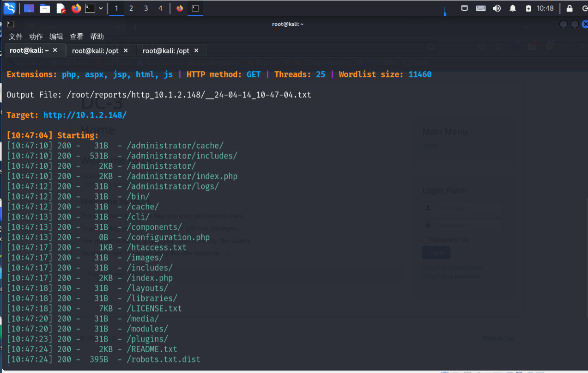This screenshot has width=588, height=373.
Task: Bring up the Firefox window from taskbar
Action: (x=180, y=8)
